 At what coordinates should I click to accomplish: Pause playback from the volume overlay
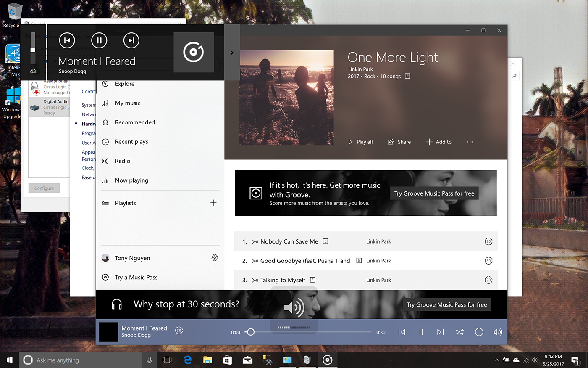[x=99, y=40]
